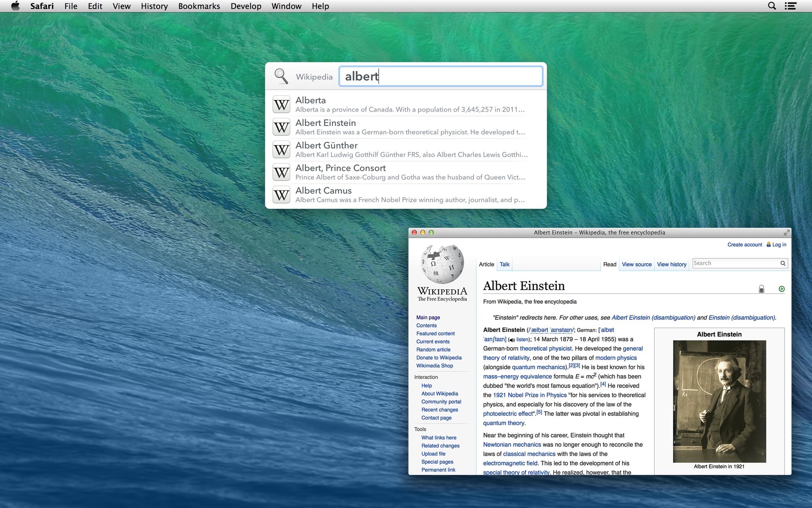This screenshot has width=812, height=508.
Task: Expand the Albert Camus search suggestion
Action: [406, 195]
